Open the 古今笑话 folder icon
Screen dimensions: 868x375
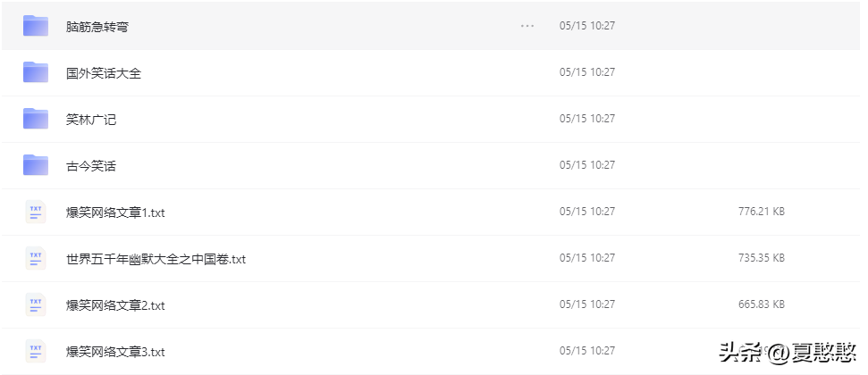click(x=36, y=165)
